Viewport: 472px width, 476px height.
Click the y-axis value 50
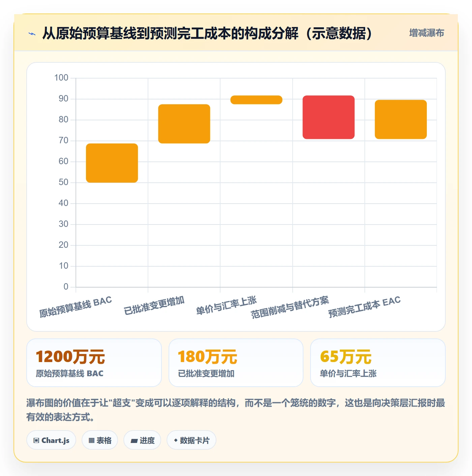(x=63, y=182)
